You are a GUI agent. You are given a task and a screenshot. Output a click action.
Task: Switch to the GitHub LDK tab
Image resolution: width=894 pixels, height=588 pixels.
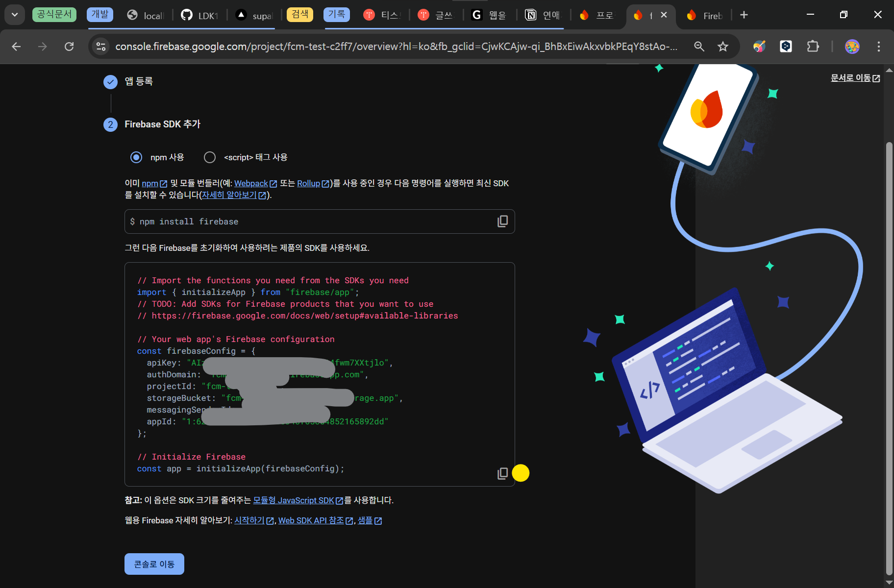coord(199,15)
